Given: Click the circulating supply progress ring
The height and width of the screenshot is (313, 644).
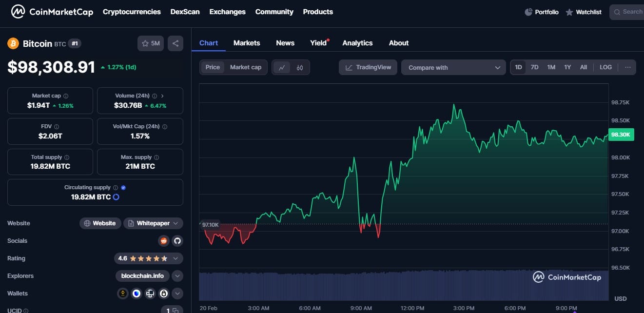Looking at the screenshot, I should point(116,197).
